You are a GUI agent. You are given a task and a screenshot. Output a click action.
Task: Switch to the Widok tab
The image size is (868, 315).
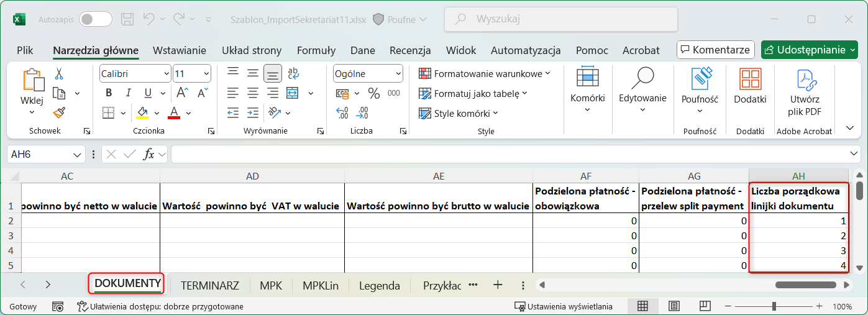click(x=461, y=50)
